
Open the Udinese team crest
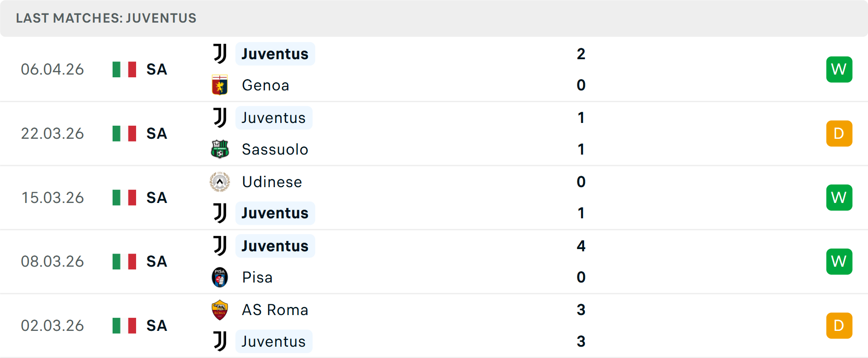click(x=220, y=182)
